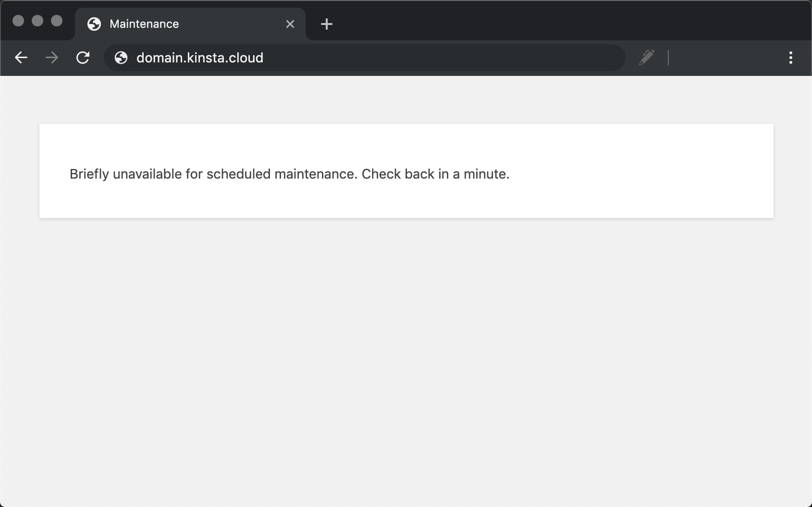Screen dimensions: 812x507
Task: Click the forward navigation arrow
Action: [51, 58]
